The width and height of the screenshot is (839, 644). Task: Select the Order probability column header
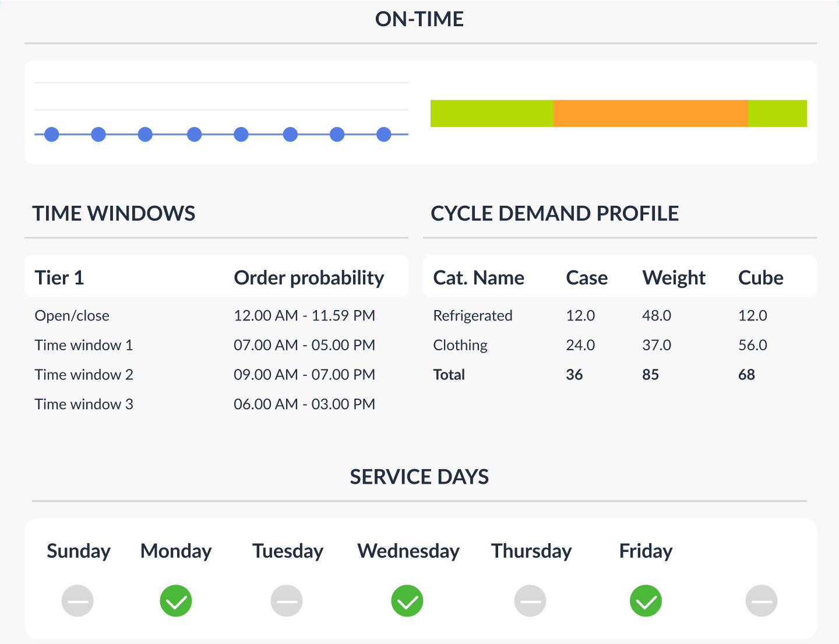tap(309, 277)
